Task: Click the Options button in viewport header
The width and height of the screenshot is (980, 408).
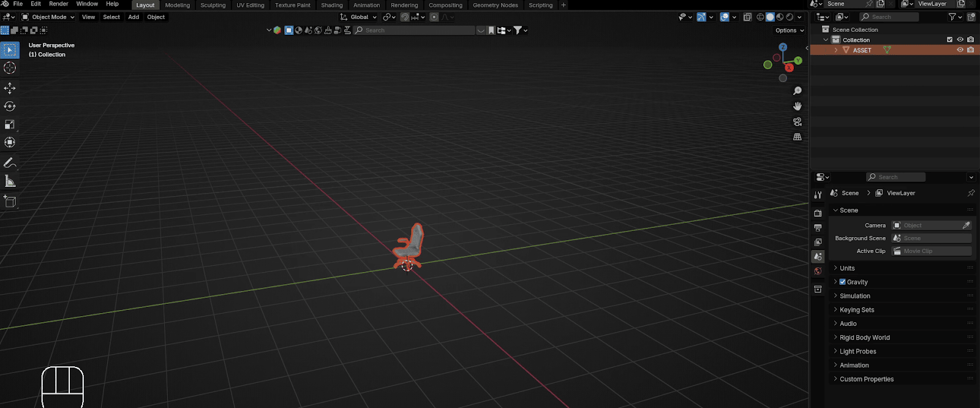Action: 790,30
